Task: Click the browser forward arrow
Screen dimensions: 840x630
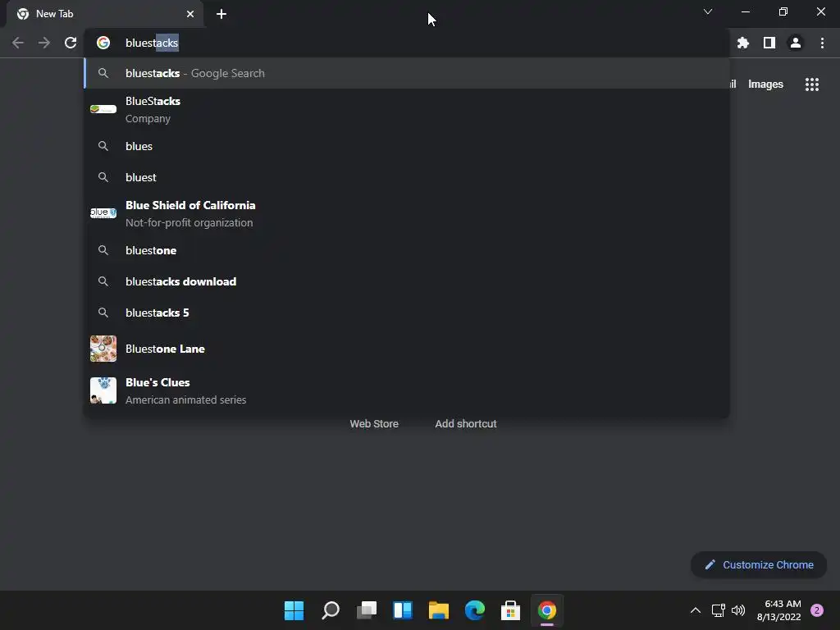Action: pos(44,43)
